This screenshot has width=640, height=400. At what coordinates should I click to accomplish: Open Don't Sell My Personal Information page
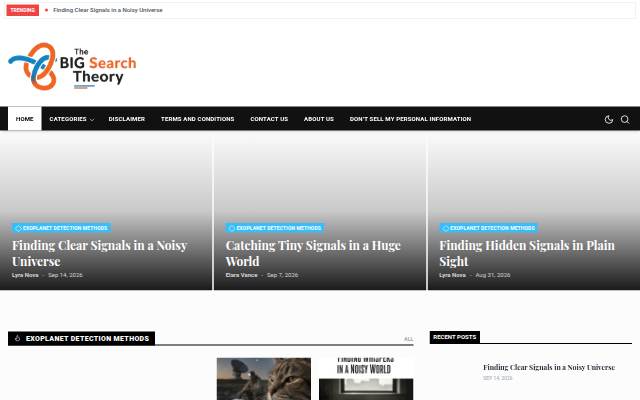click(410, 119)
